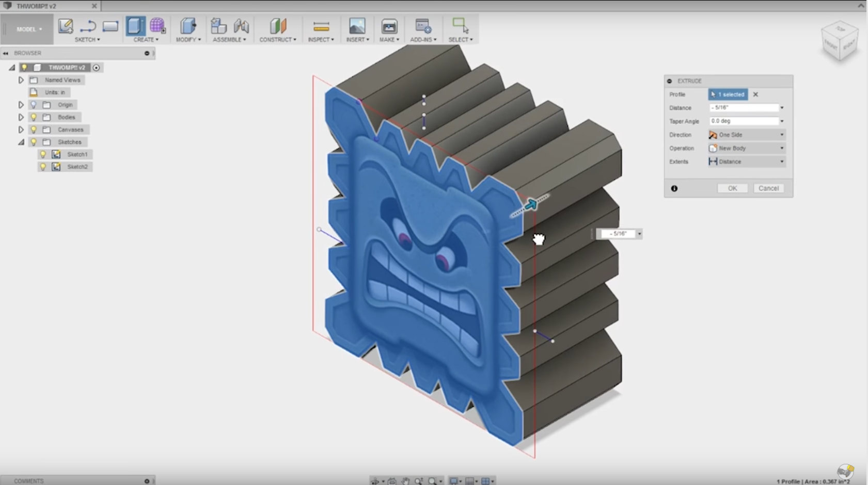Open the CONSTRUCT menu

(278, 40)
